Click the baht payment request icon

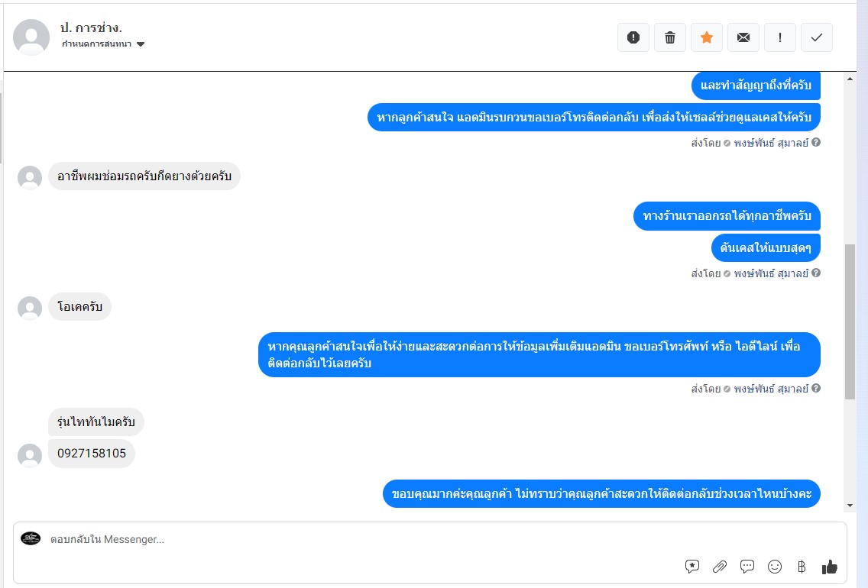802,567
